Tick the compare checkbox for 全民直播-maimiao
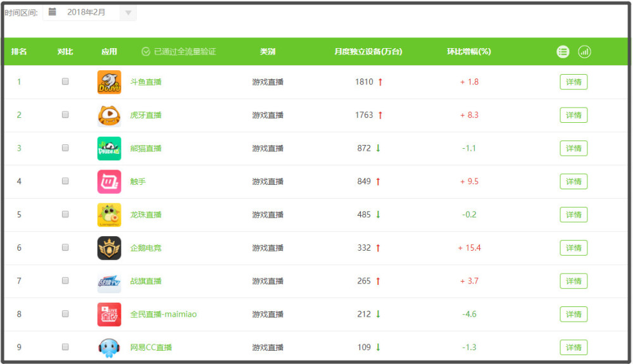The width and height of the screenshot is (633, 364). click(x=65, y=313)
